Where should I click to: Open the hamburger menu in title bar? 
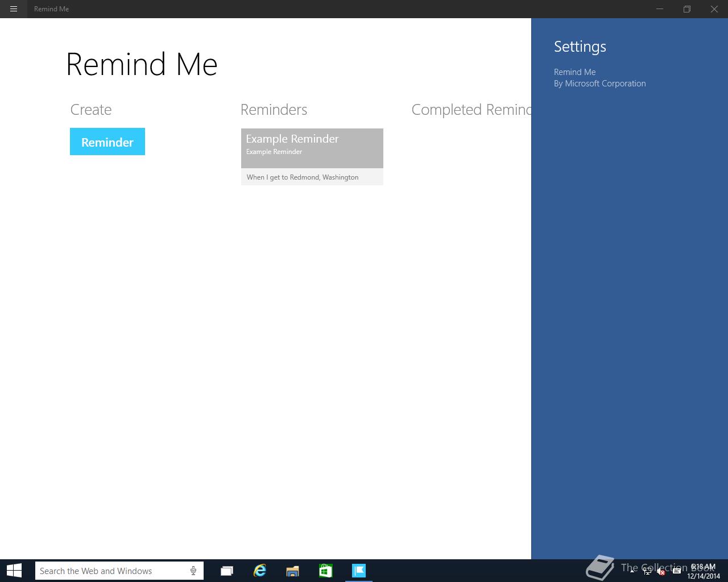(x=14, y=9)
